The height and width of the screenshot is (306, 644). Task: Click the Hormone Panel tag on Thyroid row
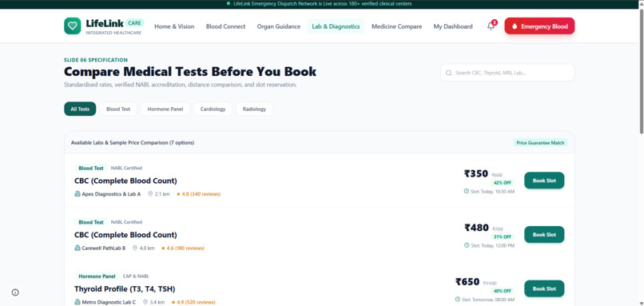(97, 276)
